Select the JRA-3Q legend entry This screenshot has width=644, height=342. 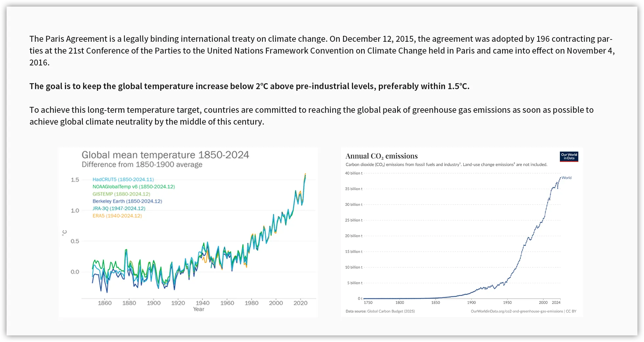coord(119,208)
